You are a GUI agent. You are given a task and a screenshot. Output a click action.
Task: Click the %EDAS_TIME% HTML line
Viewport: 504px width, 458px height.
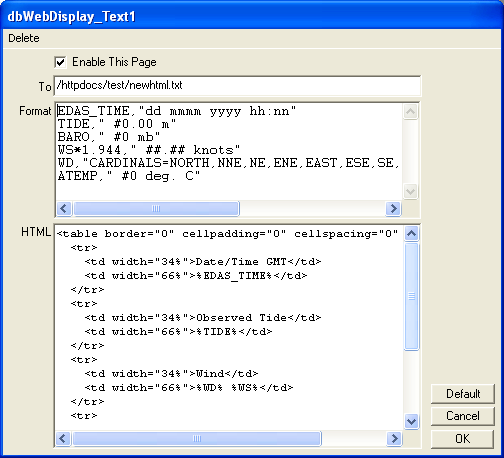click(196, 276)
